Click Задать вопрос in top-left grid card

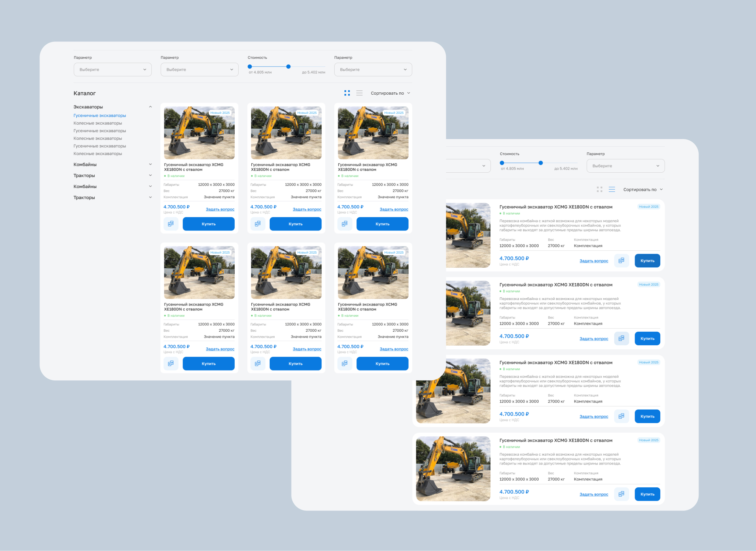point(220,209)
